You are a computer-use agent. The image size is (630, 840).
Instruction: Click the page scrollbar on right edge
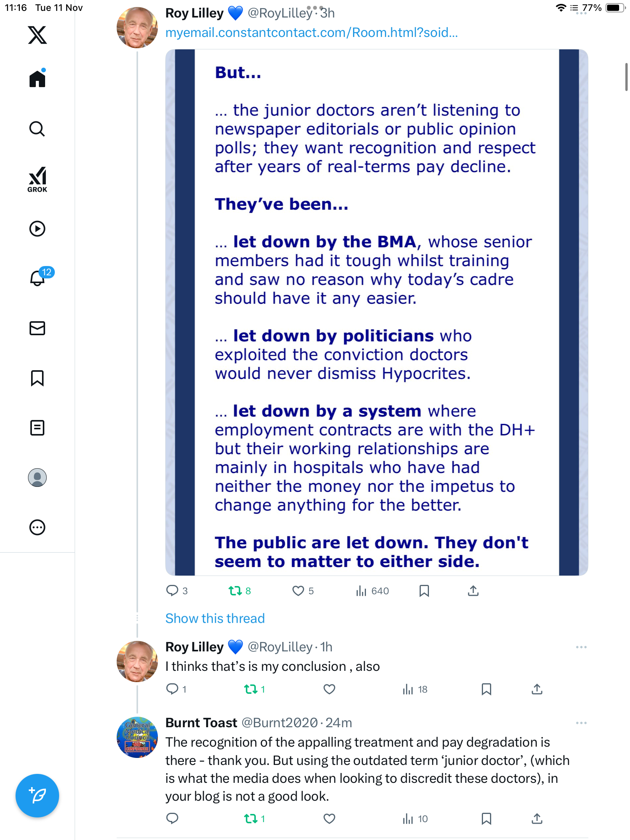626,77
